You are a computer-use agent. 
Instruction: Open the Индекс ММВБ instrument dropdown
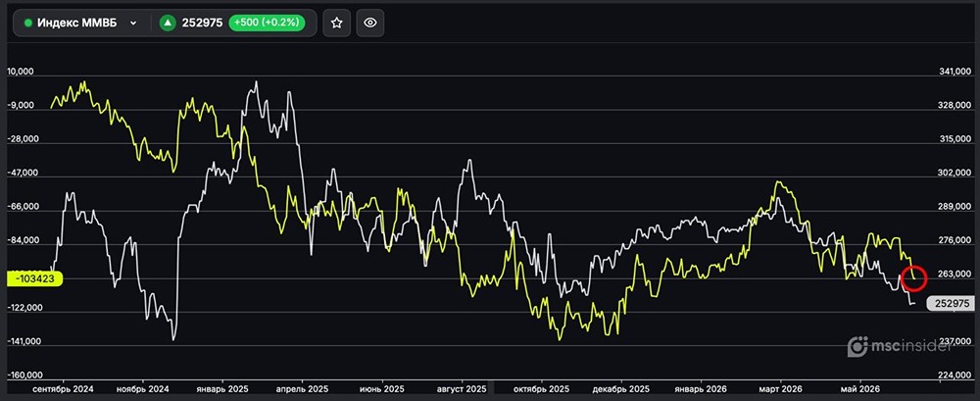(82, 24)
